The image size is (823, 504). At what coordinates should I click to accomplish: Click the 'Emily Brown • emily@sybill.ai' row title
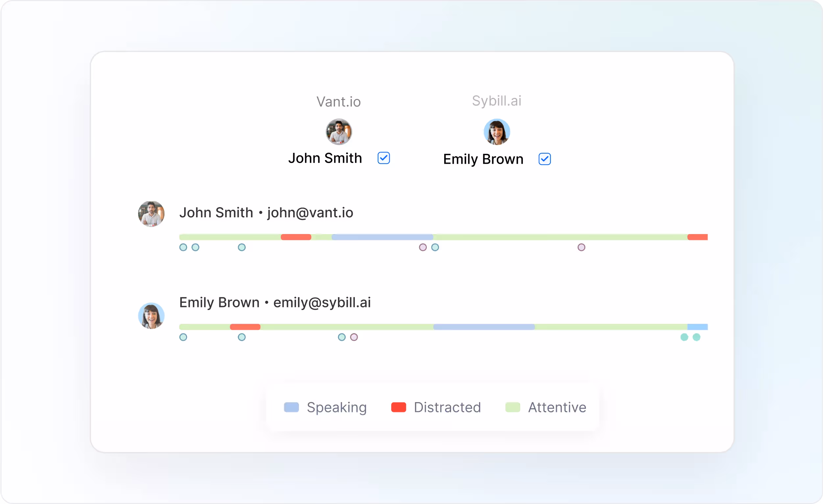[275, 302]
